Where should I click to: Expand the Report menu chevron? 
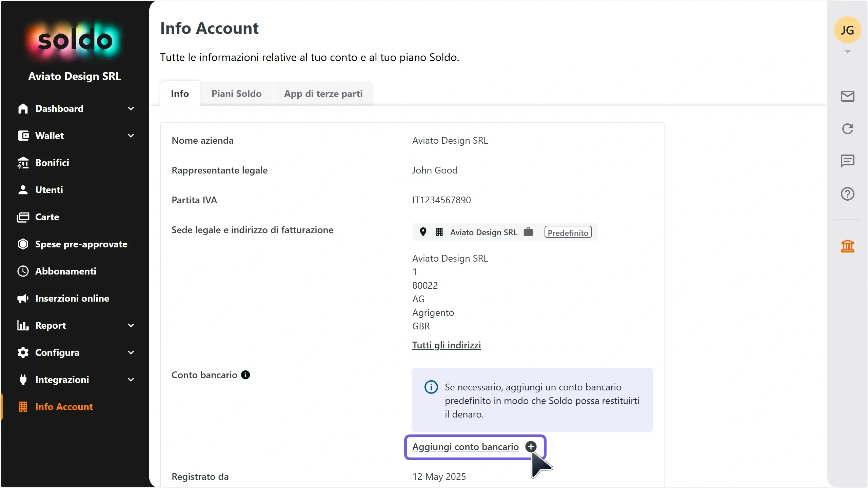click(x=131, y=325)
